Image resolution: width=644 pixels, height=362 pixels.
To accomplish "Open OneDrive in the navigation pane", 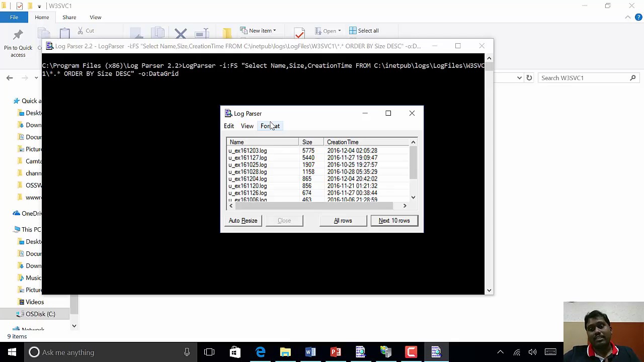I will click(x=28, y=214).
